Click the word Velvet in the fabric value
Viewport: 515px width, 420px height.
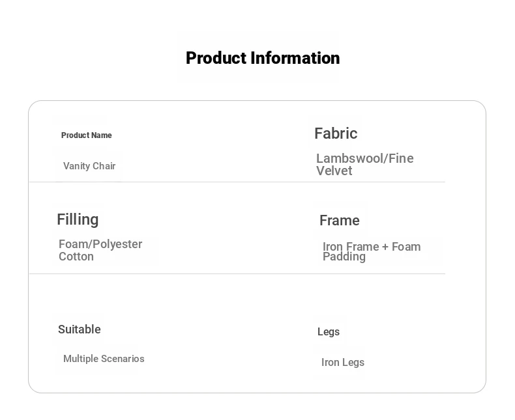334,171
